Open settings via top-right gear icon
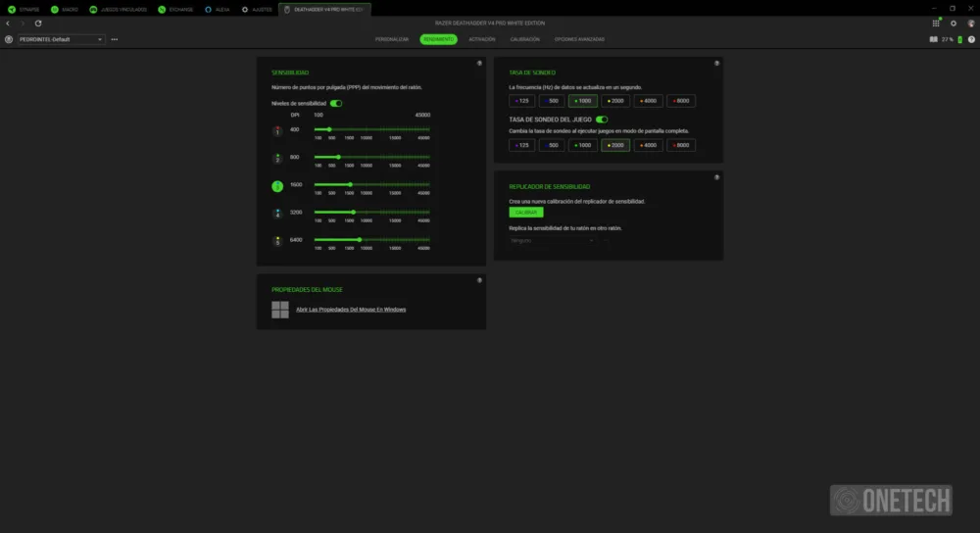980x533 pixels. click(x=954, y=24)
